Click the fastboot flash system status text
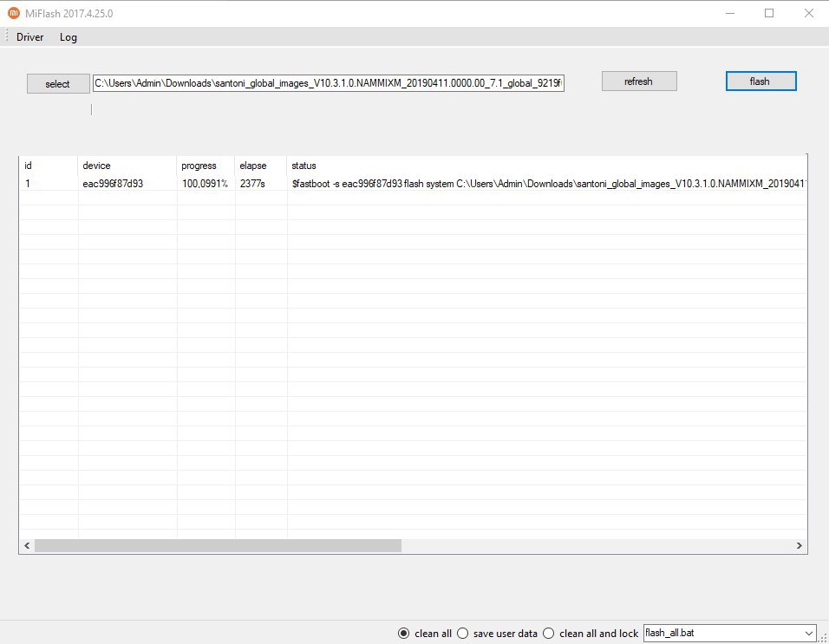 (x=549, y=184)
